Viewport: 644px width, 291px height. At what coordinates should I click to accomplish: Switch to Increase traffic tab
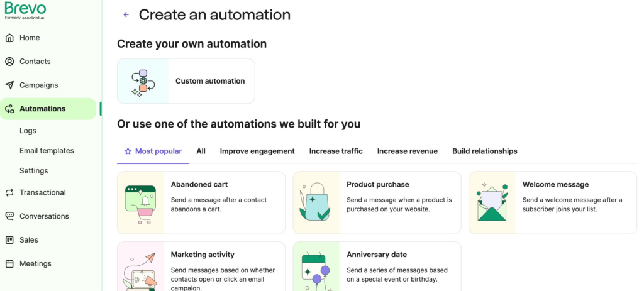coord(336,151)
